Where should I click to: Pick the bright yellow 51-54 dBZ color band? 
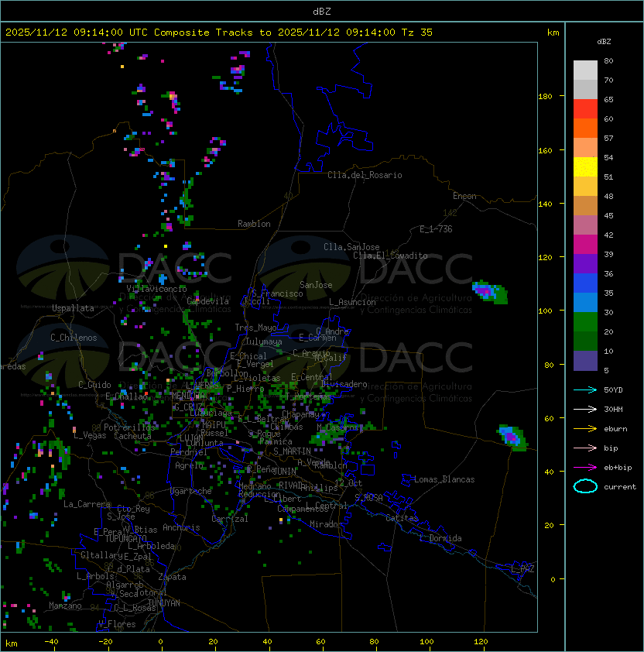585,167
